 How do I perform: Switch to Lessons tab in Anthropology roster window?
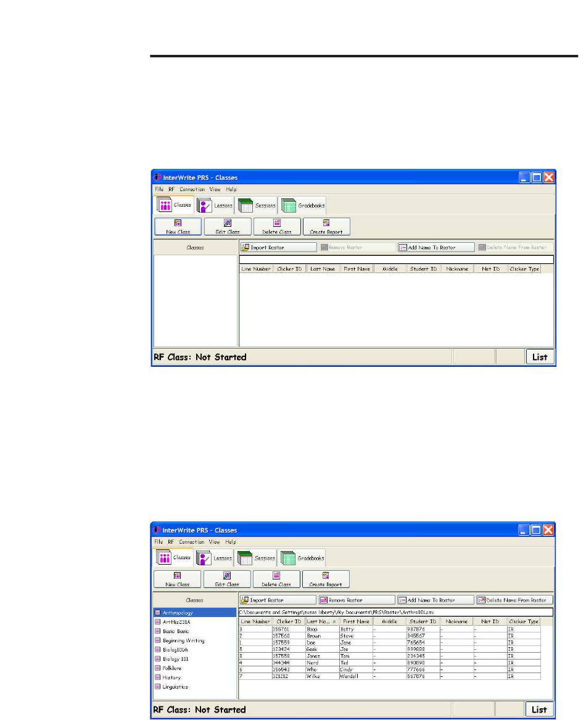pos(214,558)
